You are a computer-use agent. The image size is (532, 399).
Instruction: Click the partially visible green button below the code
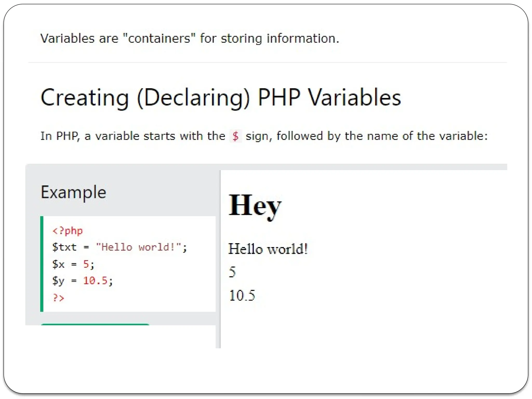tap(95, 324)
